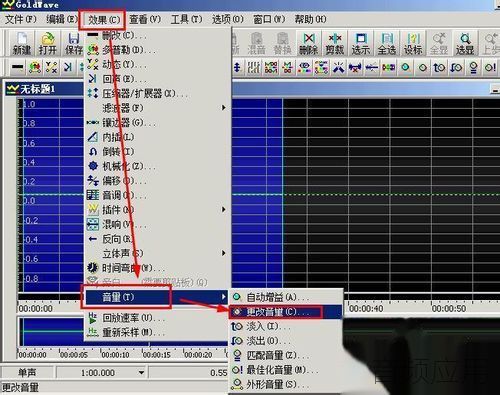Expand the 插件 submenu

pos(157,209)
